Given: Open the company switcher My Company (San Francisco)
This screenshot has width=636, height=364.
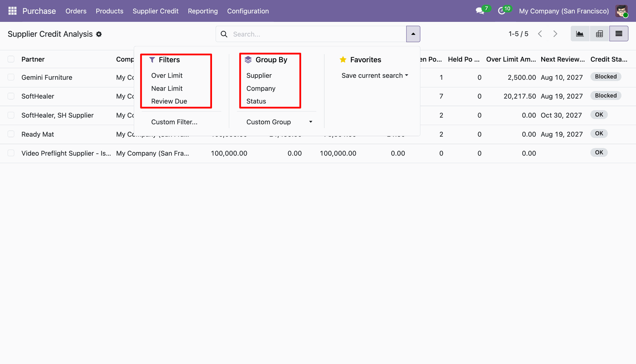Looking at the screenshot, I should tap(564, 11).
